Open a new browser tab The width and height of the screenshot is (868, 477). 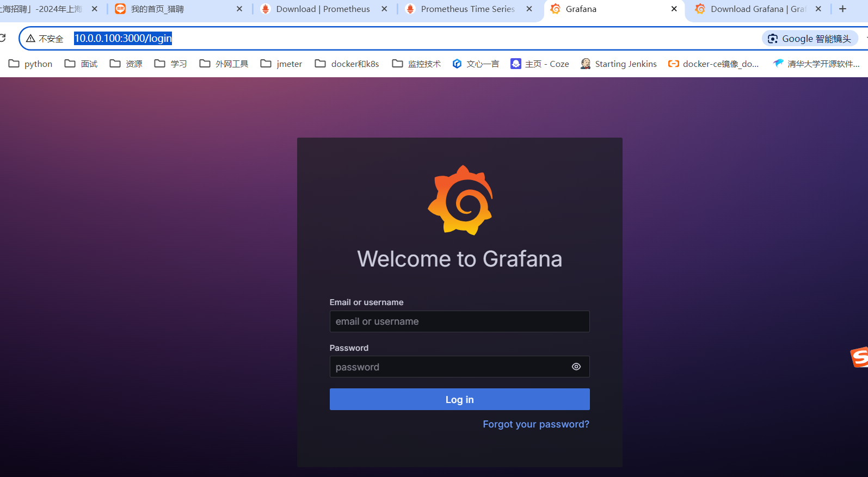pos(842,9)
